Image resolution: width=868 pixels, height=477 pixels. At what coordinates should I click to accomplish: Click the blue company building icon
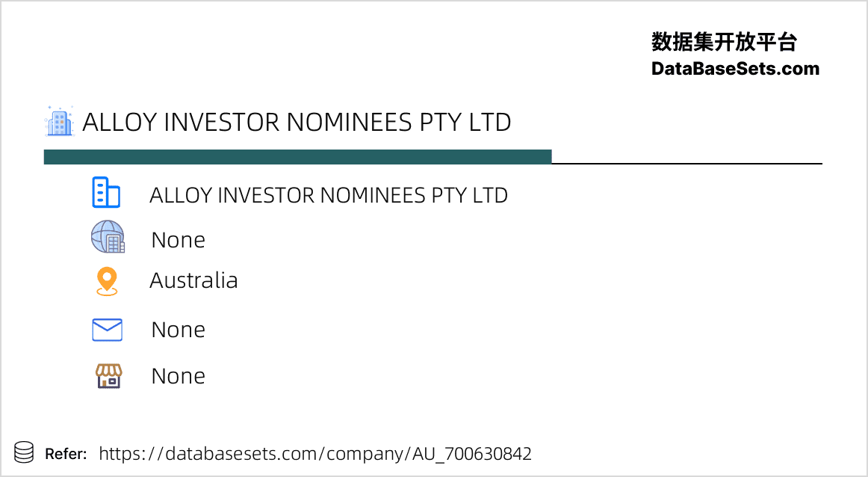[x=106, y=193]
